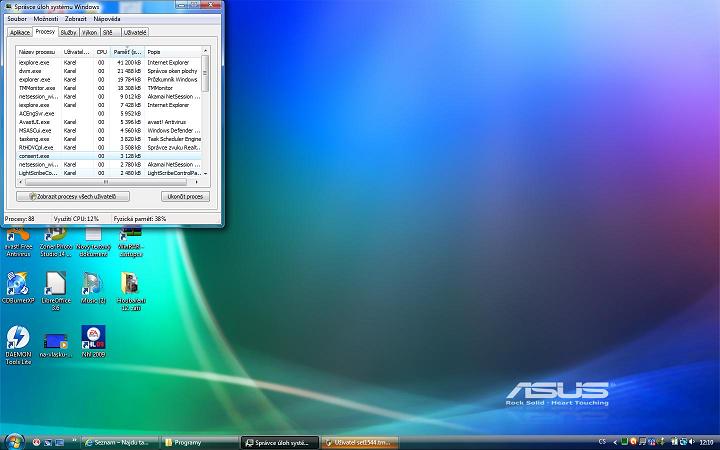Switch to the Výkon tab
The height and width of the screenshot is (450, 720).
coord(90,33)
